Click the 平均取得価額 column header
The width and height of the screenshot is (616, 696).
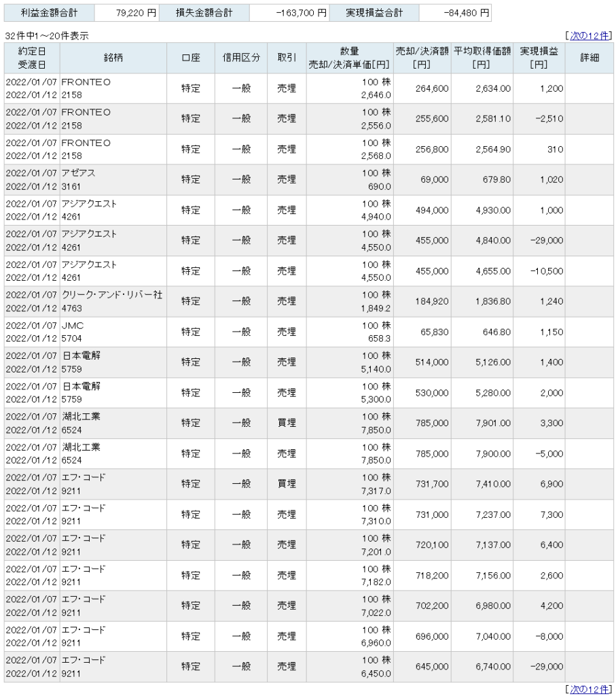point(482,58)
